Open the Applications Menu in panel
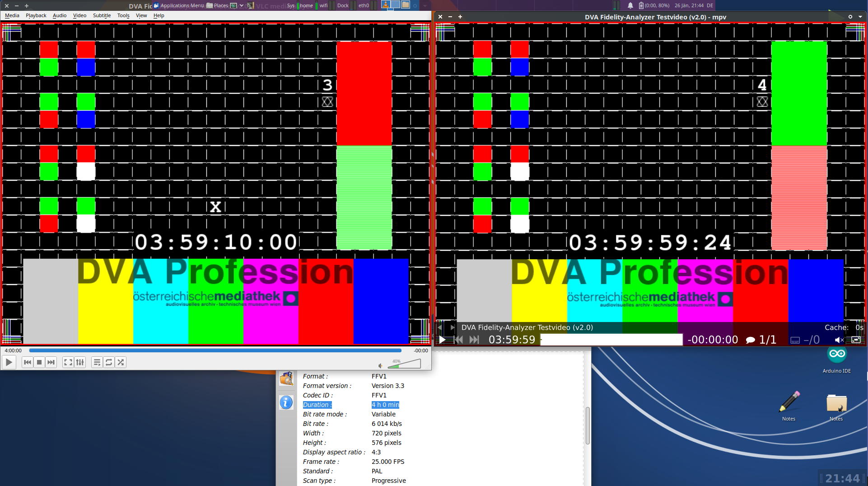Image resolution: width=868 pixels, height=486 pixels. tap(179, 5)
